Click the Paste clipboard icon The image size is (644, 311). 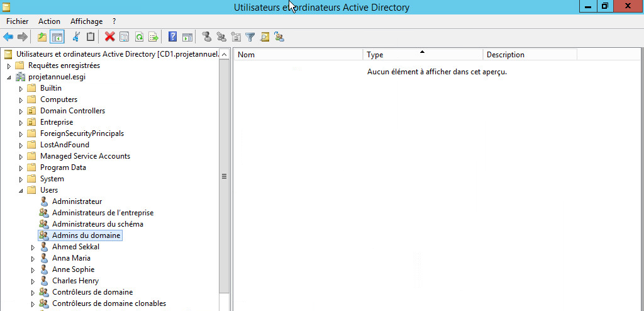(x=91, y=37)
